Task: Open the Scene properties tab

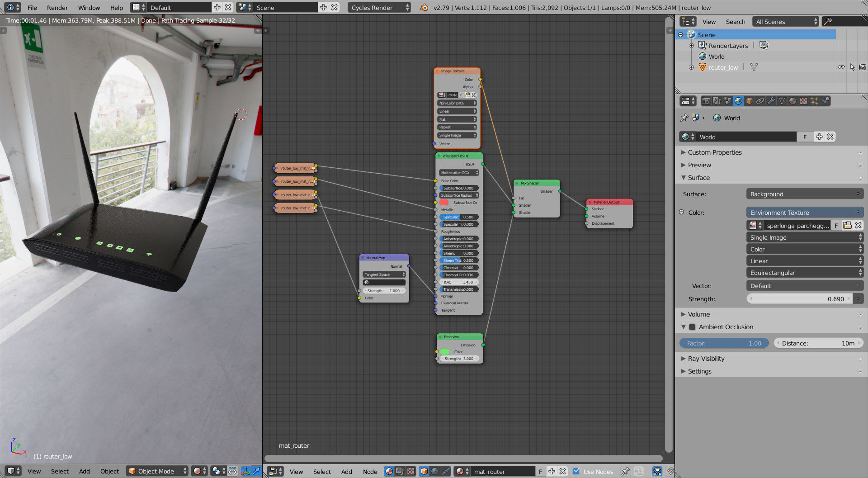Action: 727,101
